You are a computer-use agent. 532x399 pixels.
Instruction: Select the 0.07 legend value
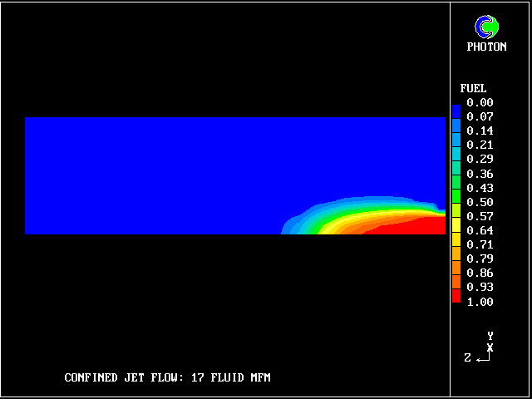(480, 117)
